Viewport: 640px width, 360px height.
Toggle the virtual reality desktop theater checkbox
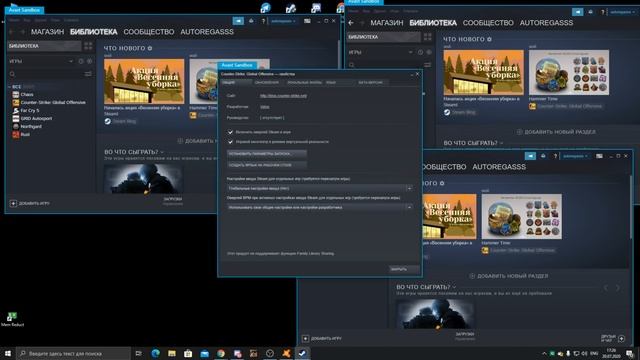pyautogui.click(x=230, y=142)
